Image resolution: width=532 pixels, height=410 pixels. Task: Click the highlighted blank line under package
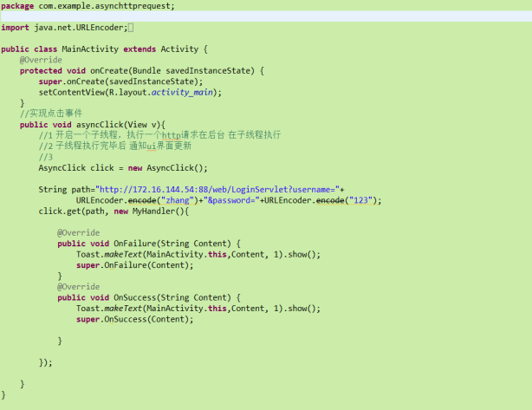[266, 16]
